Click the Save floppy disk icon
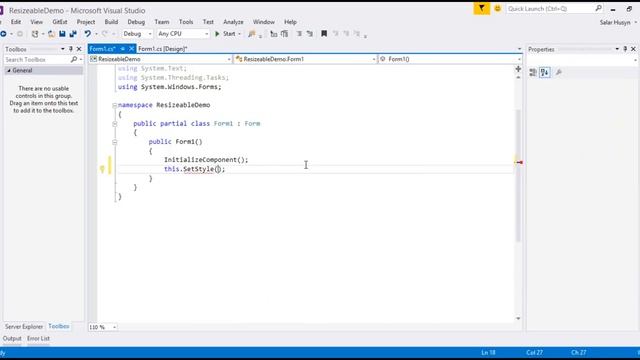 [62, 34]
